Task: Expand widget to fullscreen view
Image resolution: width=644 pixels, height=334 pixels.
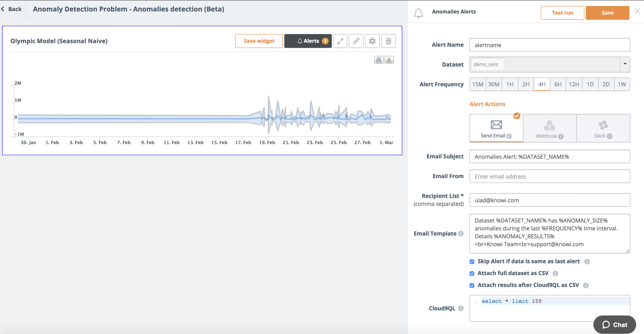Action: tap(340, 41)
